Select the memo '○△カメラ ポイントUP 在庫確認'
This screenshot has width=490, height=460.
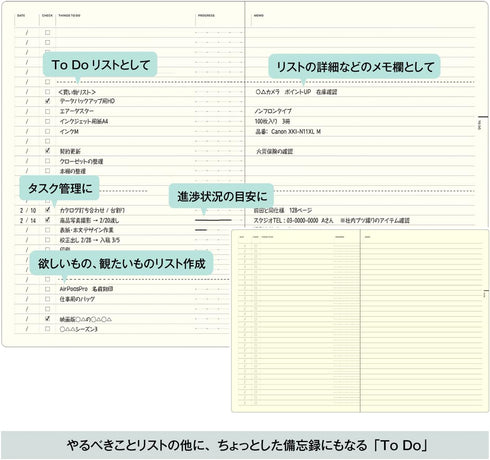[296, 92]
